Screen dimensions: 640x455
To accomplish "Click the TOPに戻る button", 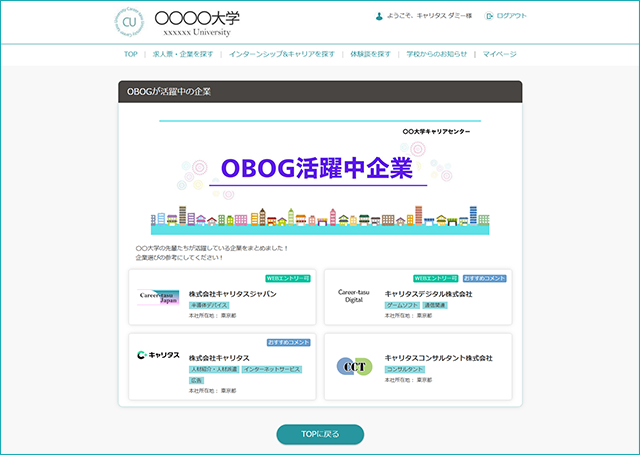I will (x=320, y=434).
